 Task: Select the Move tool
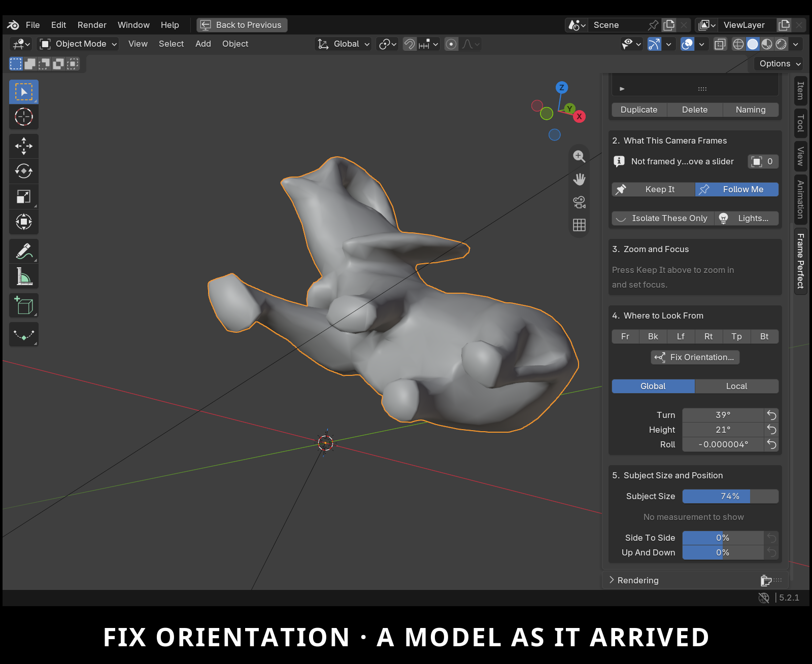click(24, 146)
